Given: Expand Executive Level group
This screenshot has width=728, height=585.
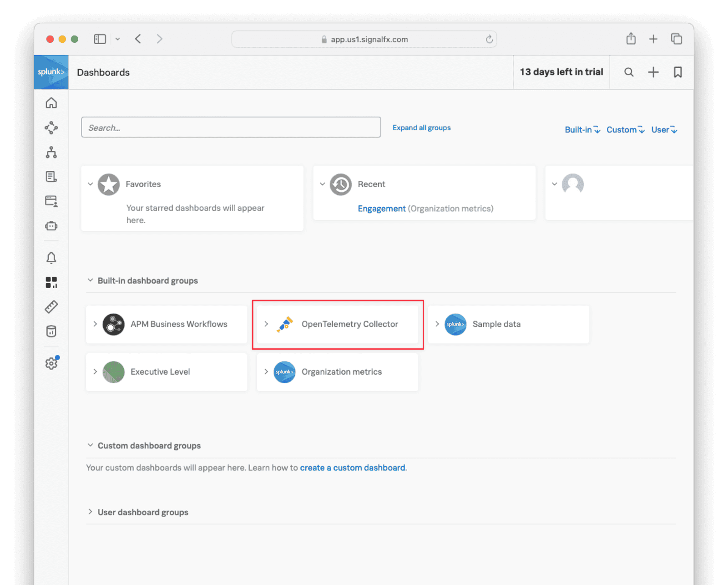Looking at the screenshot, I should pos(95,371).
